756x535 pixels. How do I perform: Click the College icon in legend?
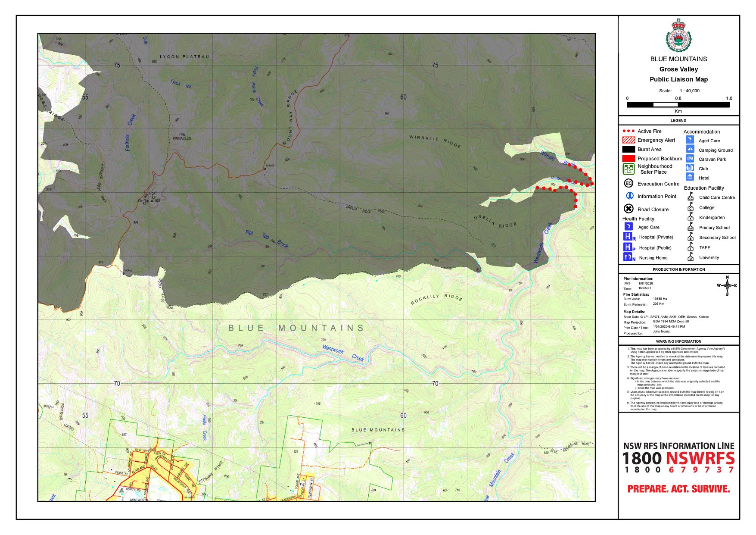tap(691, 207)
